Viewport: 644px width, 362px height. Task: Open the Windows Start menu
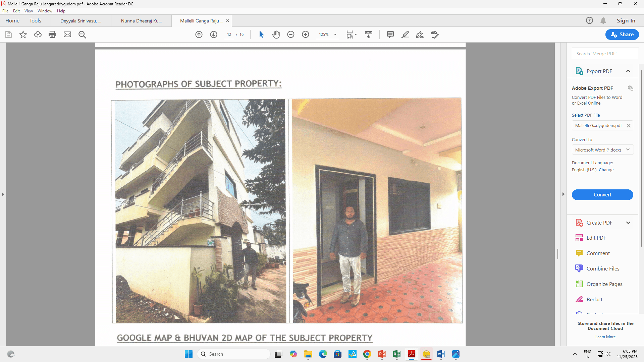189,354
